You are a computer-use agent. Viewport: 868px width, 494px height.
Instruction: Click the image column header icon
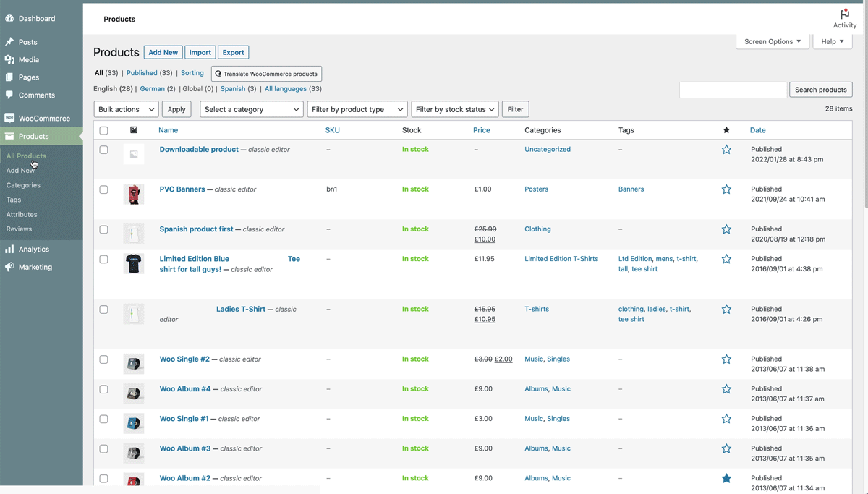tap(134, 130)
